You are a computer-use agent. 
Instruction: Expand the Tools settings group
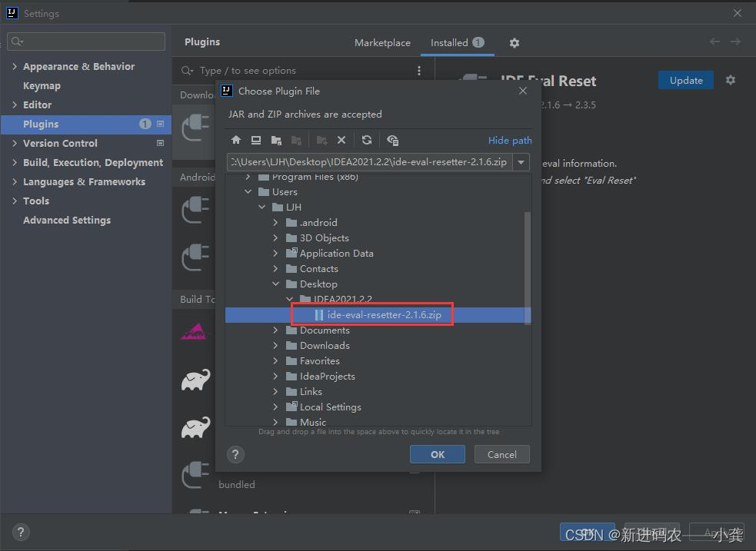[15, 201]
